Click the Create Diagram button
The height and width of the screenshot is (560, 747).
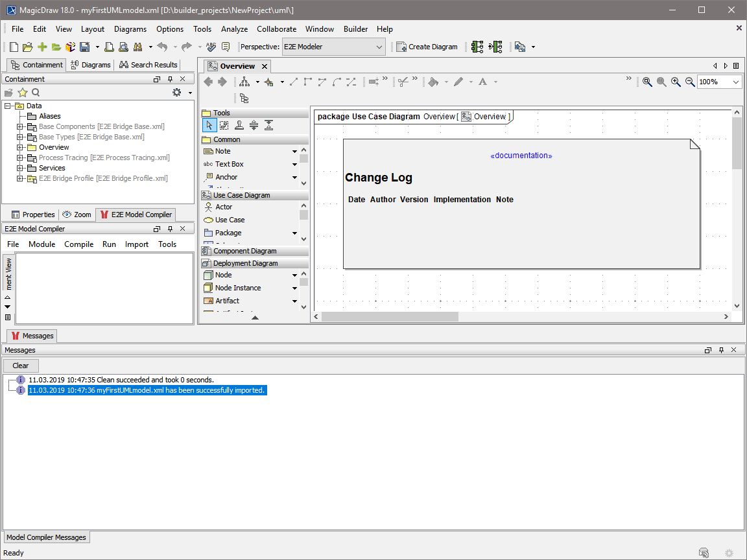tap(427, 47)
